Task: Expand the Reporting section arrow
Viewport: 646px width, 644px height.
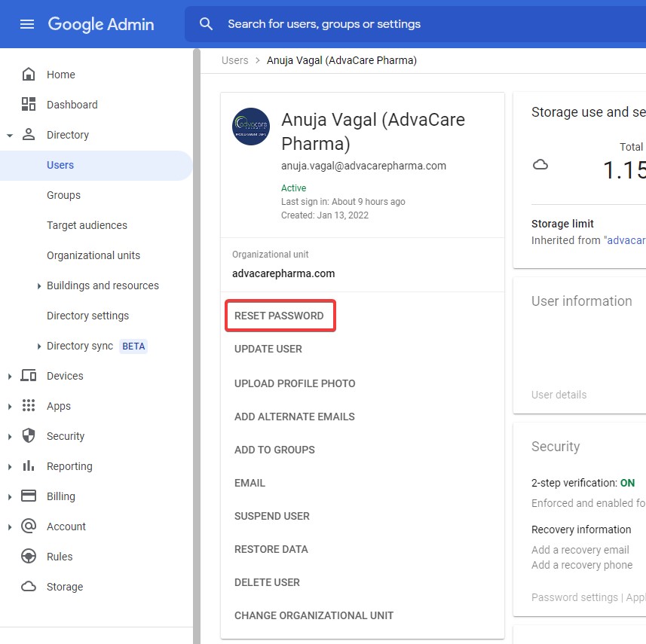Action: click(x=10, y=466)
